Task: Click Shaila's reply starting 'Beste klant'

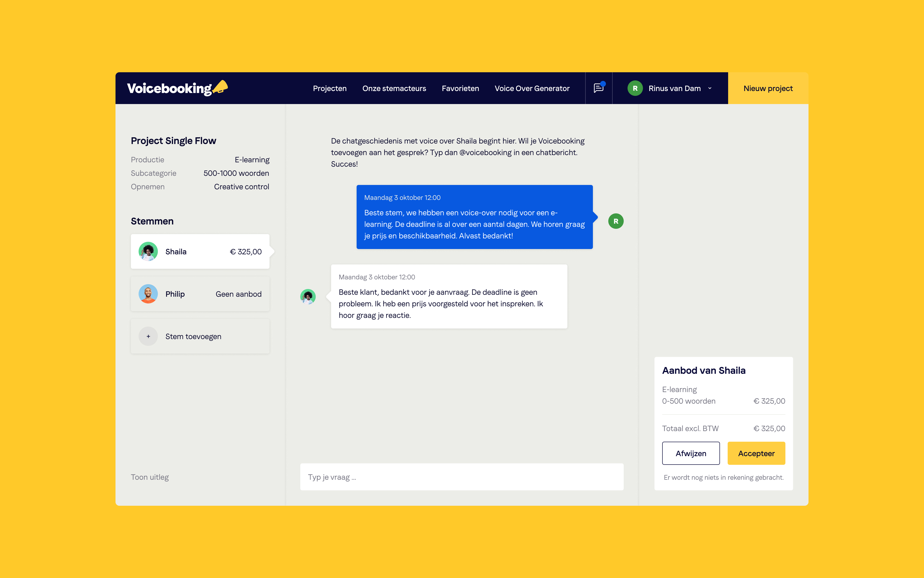Action: (449, 297)
